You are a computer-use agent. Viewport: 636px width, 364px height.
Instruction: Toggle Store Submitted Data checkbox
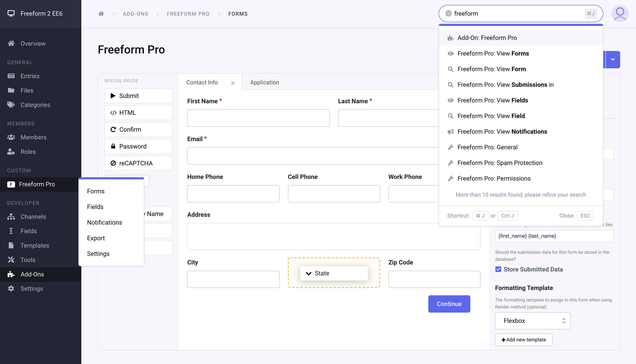pyautogui.click(x=498, y=269)
